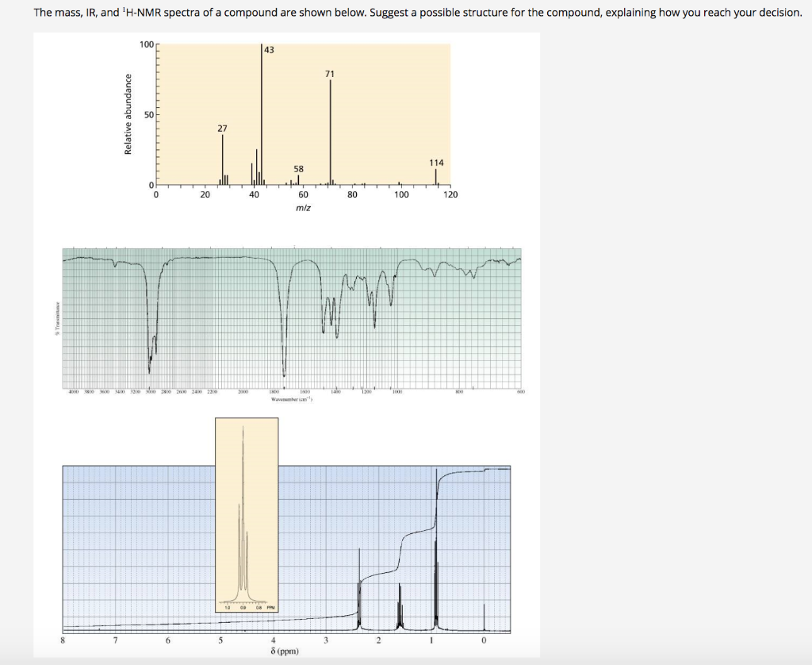
Task: Click the 0 on the NMR scale
Action: tap(483, 640)
